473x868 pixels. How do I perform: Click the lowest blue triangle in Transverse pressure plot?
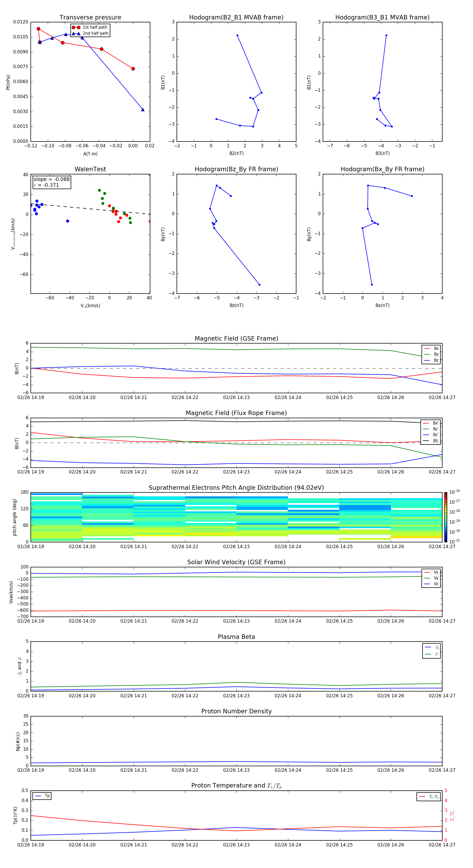pos(143,109)
